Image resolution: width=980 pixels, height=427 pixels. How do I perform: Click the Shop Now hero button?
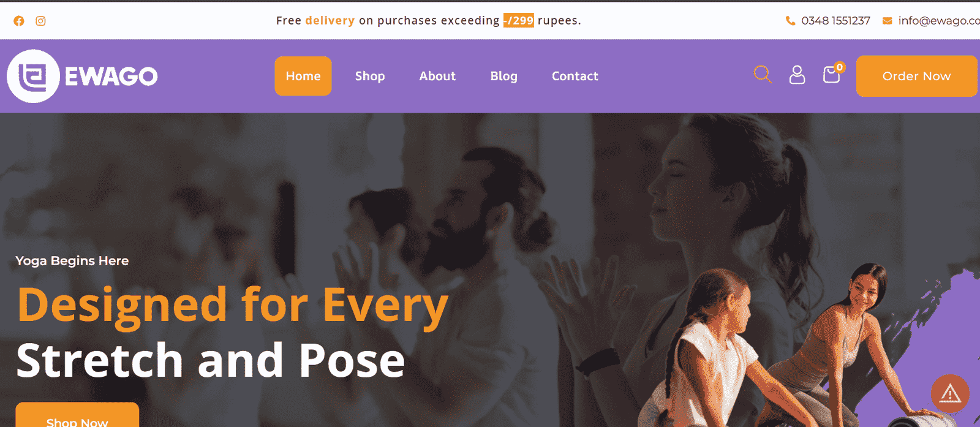(x=77, y=417)
